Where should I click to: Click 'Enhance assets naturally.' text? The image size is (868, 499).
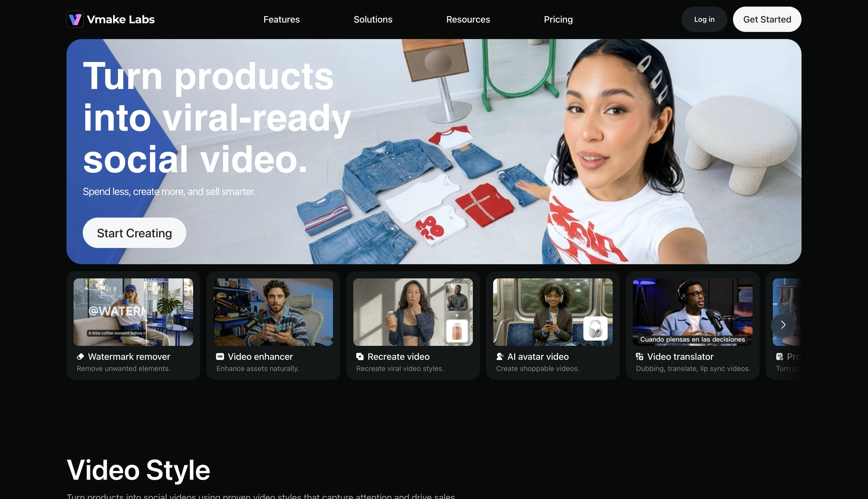click(258, 368)
